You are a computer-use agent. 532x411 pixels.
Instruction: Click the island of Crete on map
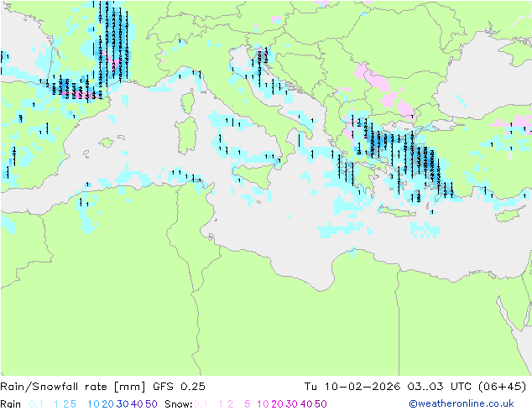coord(397,211)
